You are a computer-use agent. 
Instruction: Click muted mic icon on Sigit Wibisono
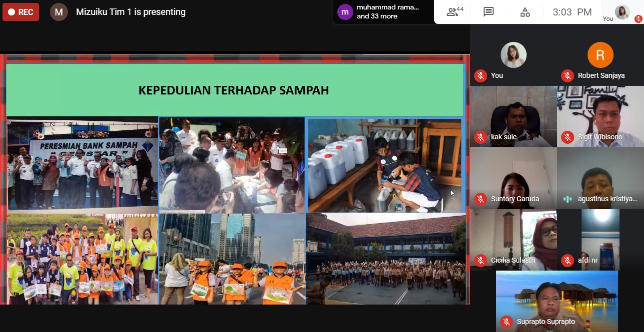click(x=567, y=137)
